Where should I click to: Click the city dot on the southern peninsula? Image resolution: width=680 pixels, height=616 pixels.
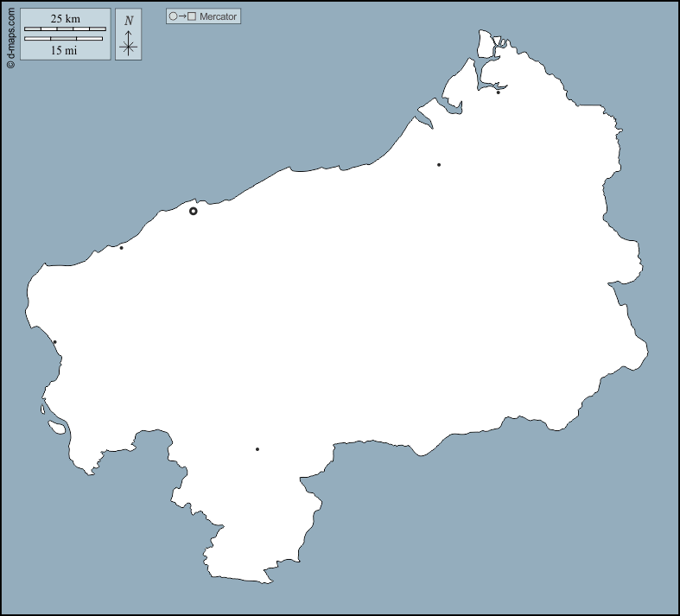click(x=257, y=449)
